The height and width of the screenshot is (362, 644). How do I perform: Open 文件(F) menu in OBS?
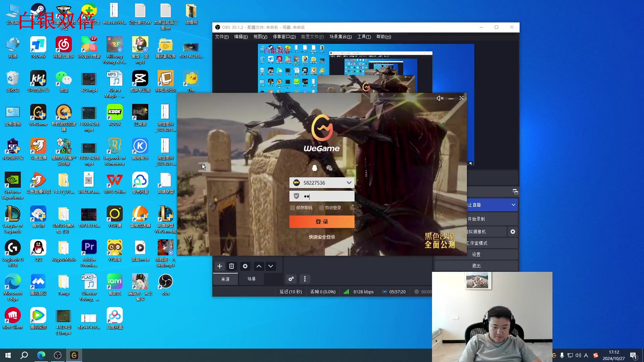[x=222, y=37]
